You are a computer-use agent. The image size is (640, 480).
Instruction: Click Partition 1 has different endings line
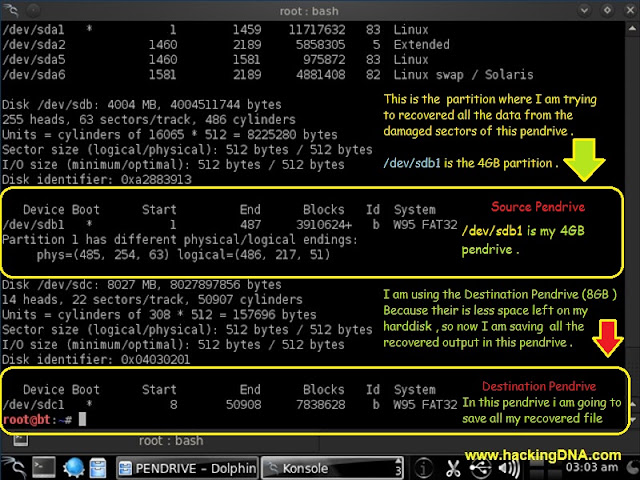[180, 240]
